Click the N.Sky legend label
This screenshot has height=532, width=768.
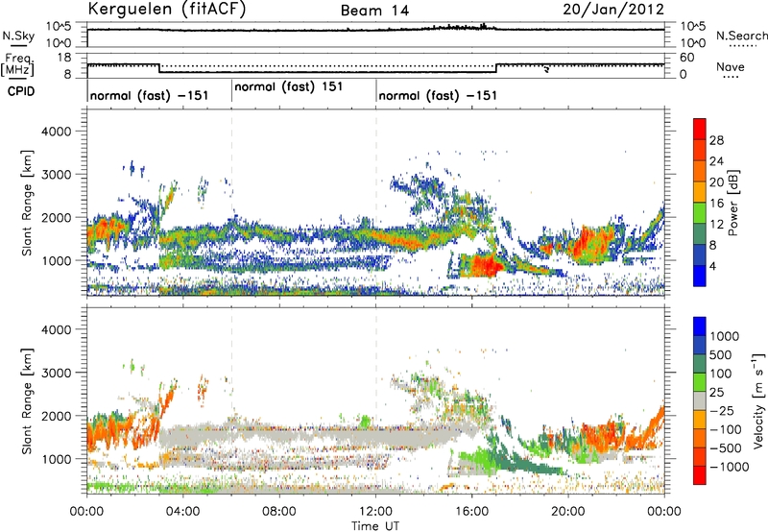coord(18,36)
